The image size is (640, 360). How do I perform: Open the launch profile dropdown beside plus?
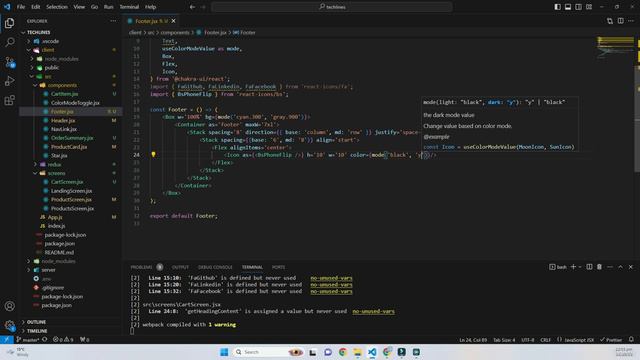(x=580, y=267)
